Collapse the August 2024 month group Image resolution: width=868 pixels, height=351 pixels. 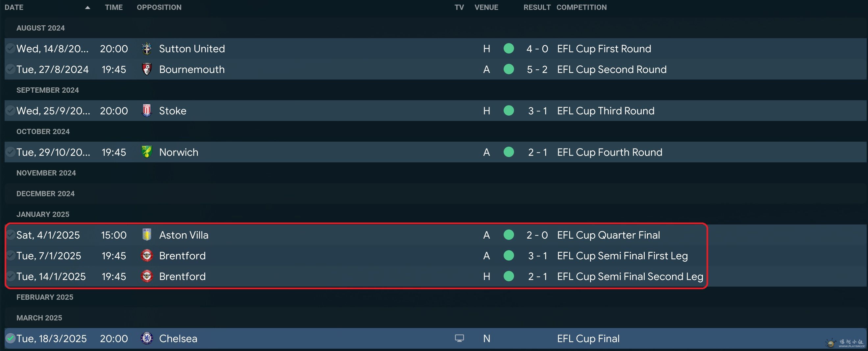(x=40, y=28)
